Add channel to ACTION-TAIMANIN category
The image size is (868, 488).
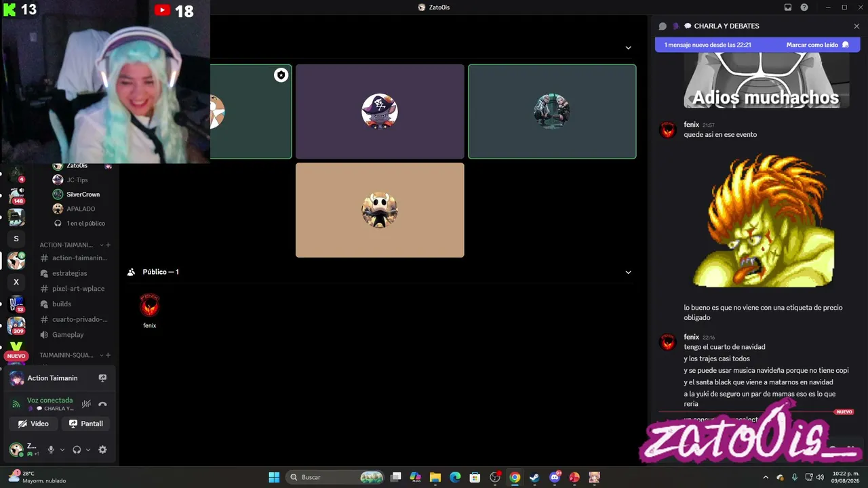(x=108, y=245)
